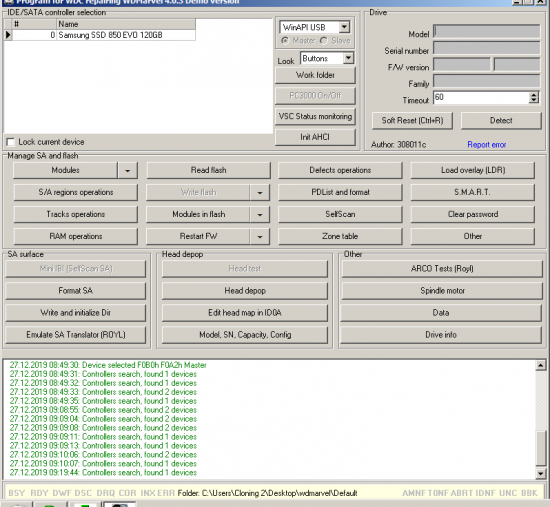Open the Modules dropdown arrow

pyautogui.click(x=127, y=171)
